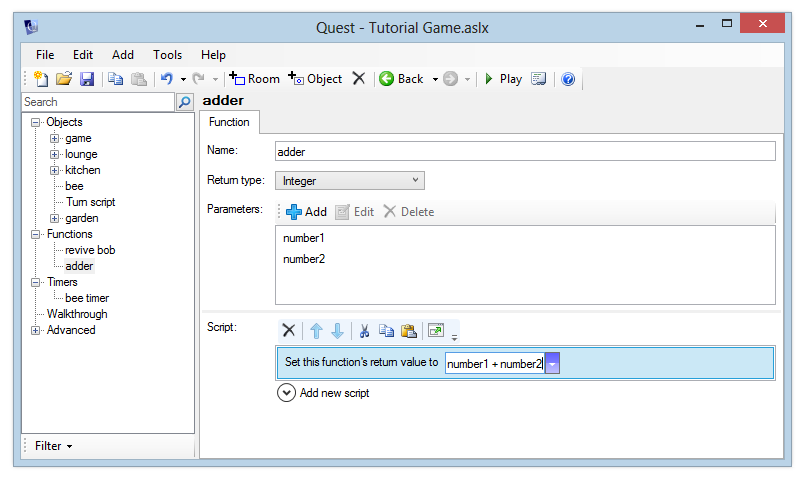Collapse the Timers tree node
The image size is (805, 482).
35,283
